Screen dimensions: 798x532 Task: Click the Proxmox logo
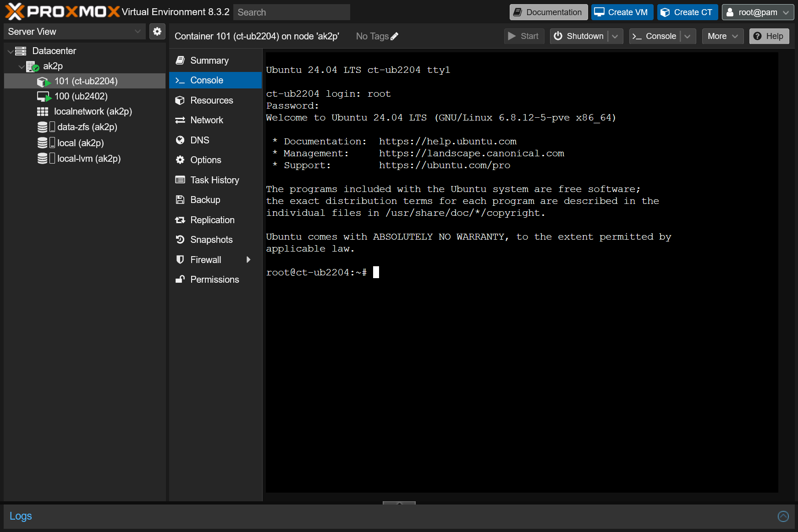tap(62, 11)
